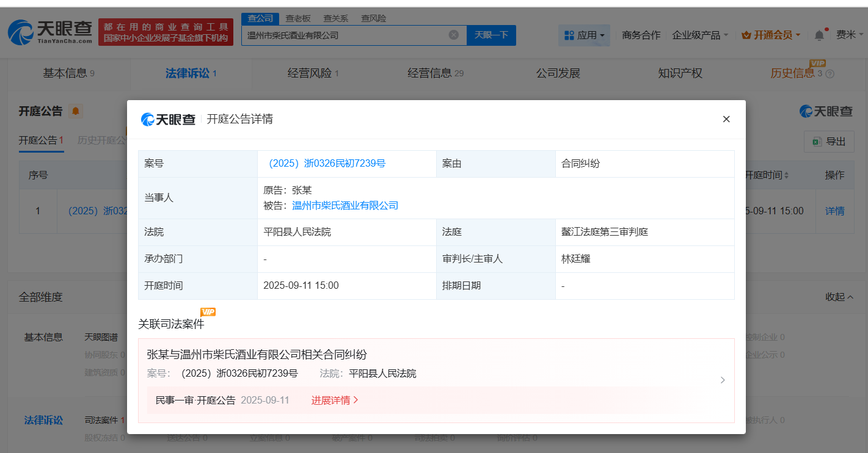The image size is (868, 453).
Task: Open notifications via the bell icon
Action: tap(819, 34)
